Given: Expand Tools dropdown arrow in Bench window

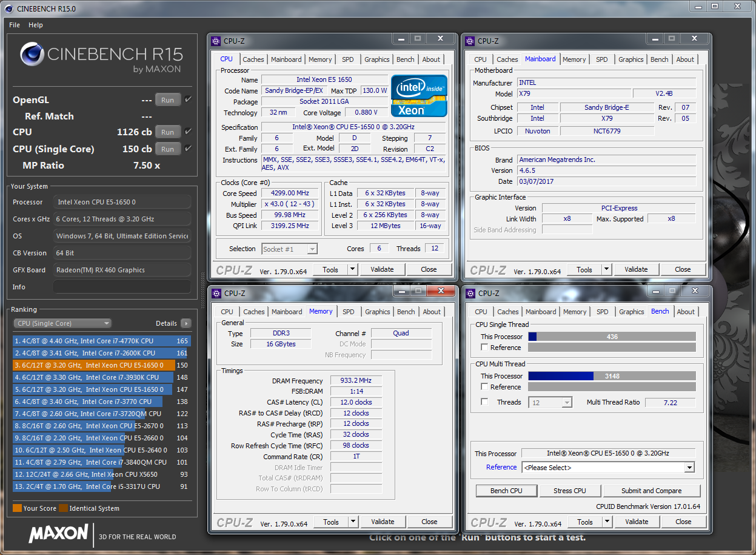Looking at the screenshot, I should click(x=607, y=522).
